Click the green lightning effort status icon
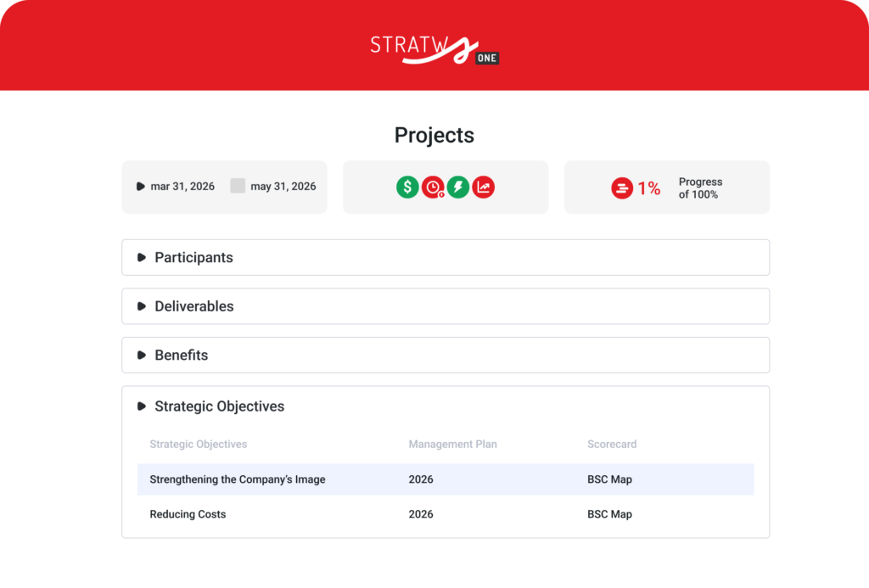The height and width of the screenshot is (588, 869). (x=458, y=187)
